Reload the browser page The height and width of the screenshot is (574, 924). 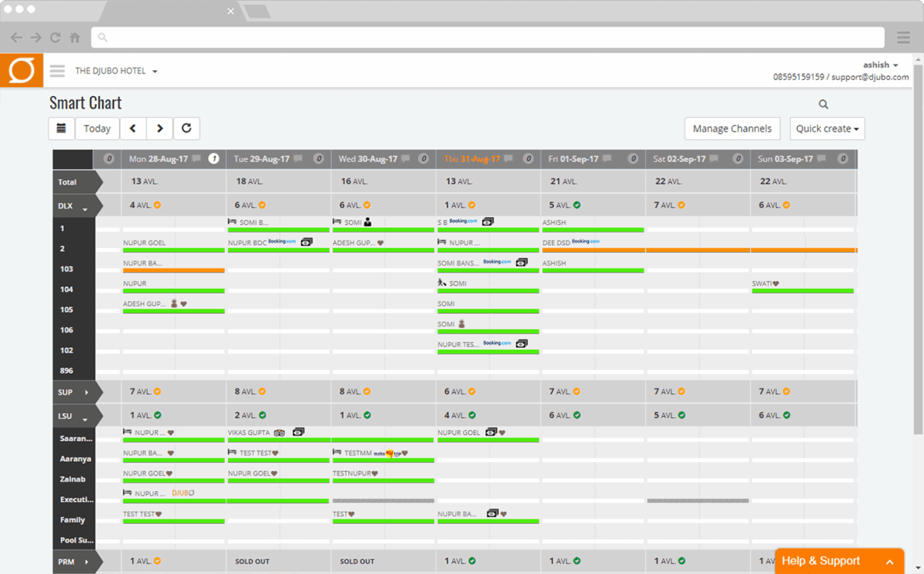click(55, 37)
